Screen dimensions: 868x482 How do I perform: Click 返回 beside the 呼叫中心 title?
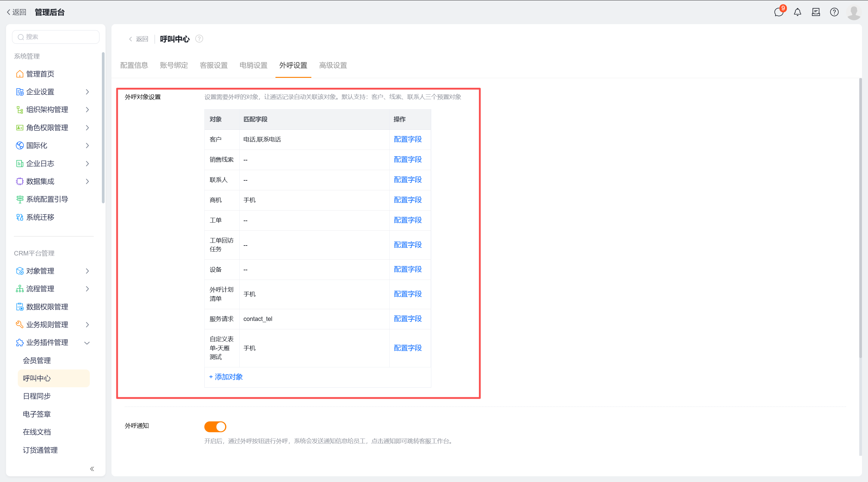tap(139, 39)
